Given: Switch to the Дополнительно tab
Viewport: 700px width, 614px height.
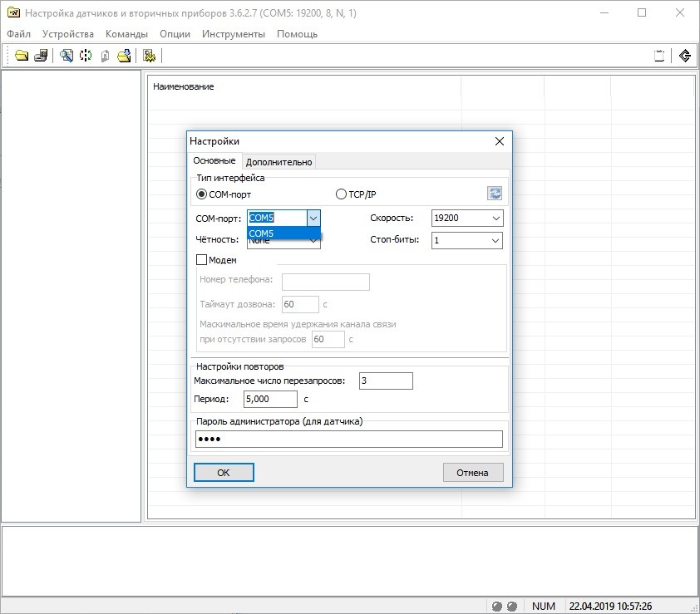Looking at the screenshot, I should point(279,162).
